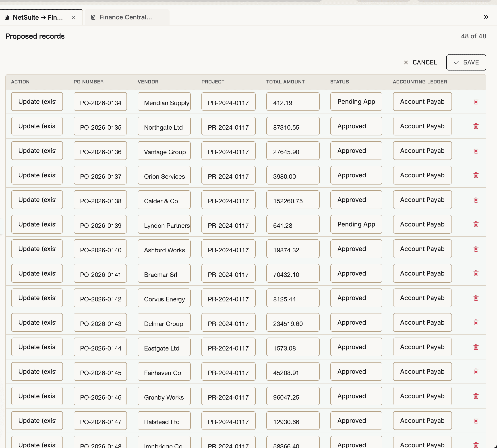Viewport: 497px width, 448px height.
Task: Open Status dropdown for Calder & Co row
Action: pyautogui.click(x=356, y=200)
